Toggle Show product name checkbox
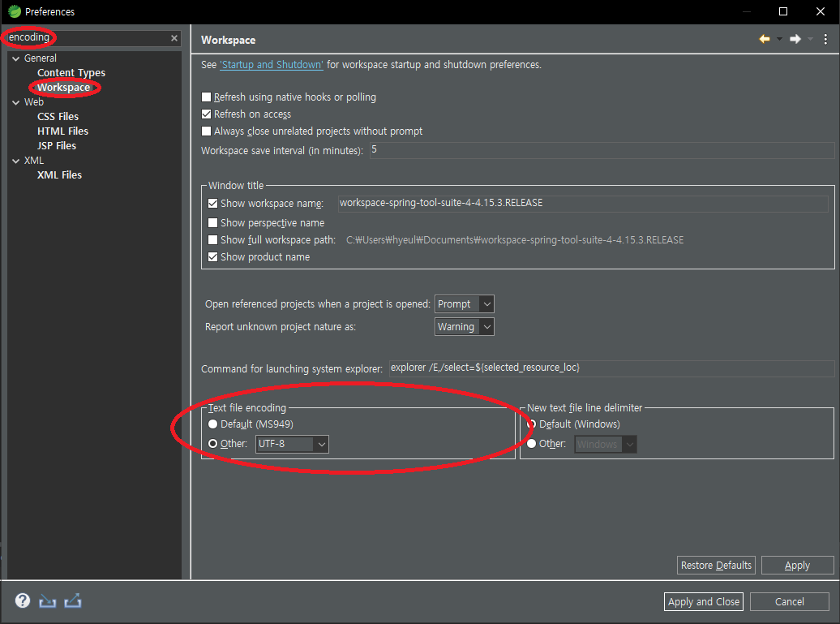Image resolution: width=840 pixels, height=624 pixels. tap(212, 256)
